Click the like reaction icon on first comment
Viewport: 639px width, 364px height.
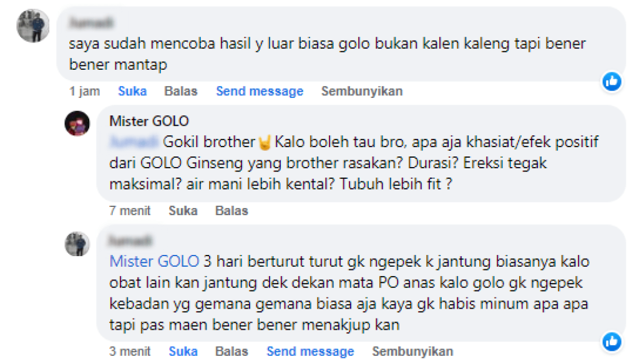tap(612, 82)
